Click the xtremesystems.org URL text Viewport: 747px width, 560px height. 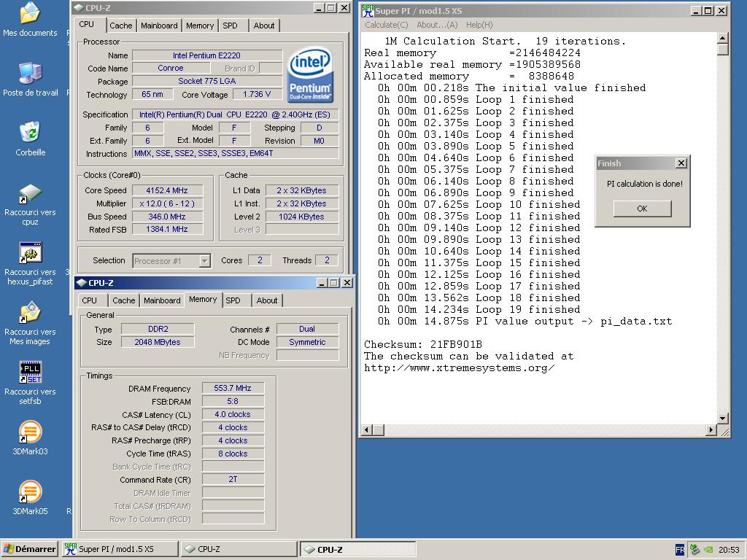tap(460, 367)
